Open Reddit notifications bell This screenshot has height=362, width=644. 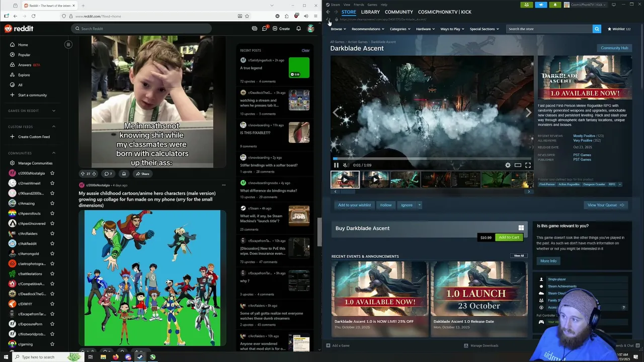(298, 29)
